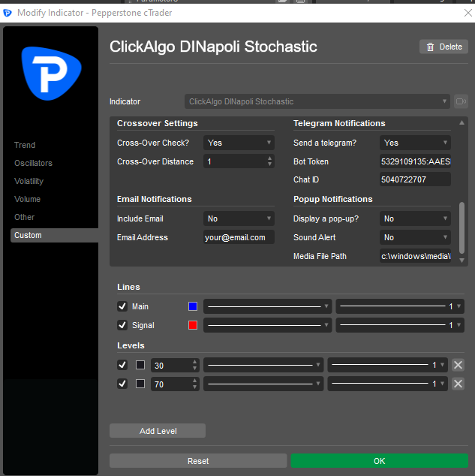
Task: Open Include Email dropdown
Action: (x=239, y=218)
